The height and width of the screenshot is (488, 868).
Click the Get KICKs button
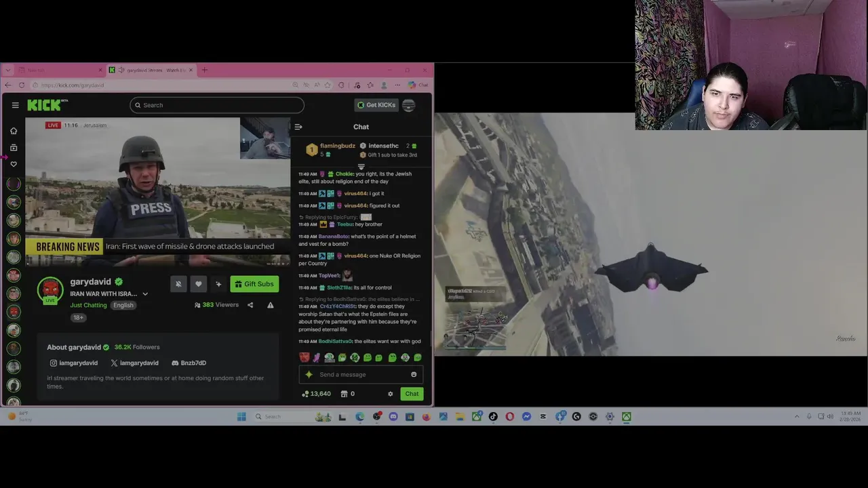point(376,105)
